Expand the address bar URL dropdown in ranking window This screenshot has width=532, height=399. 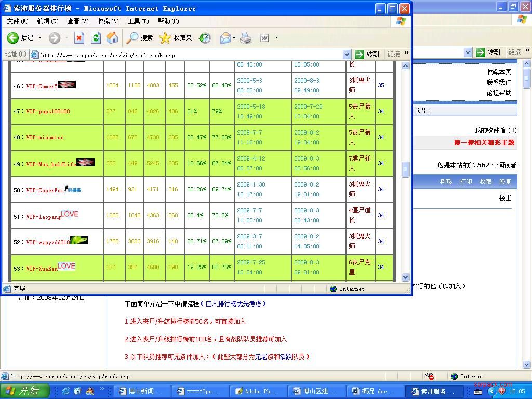(347, 55)
